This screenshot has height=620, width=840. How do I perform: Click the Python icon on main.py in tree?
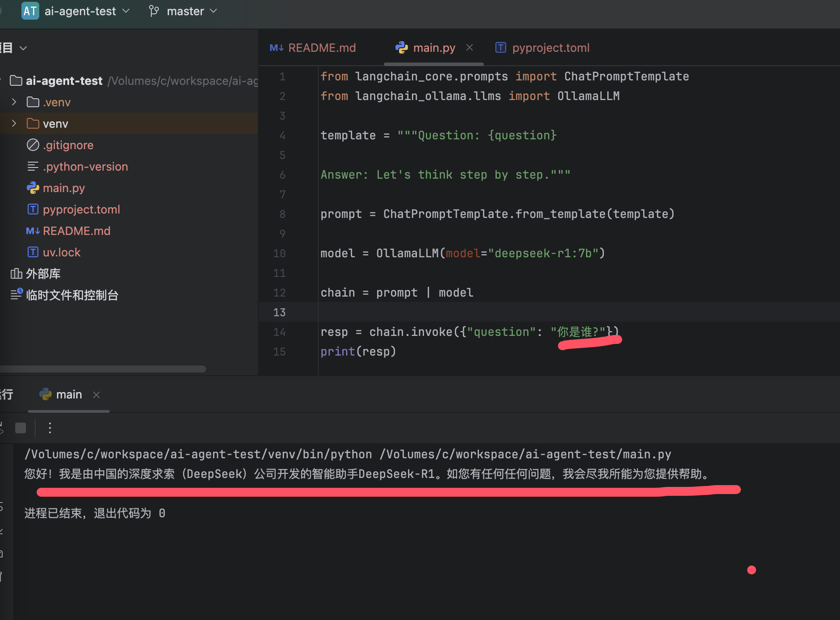click(x=33, y=188)
